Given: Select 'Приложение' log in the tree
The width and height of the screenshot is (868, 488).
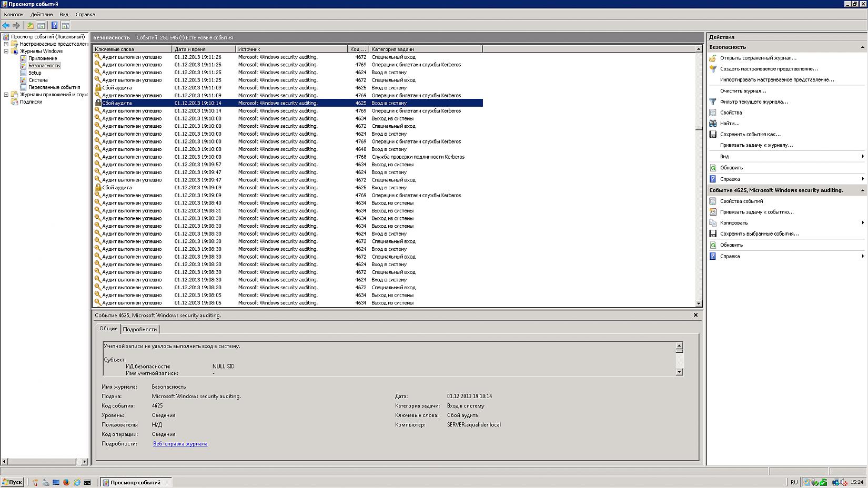Looking at the screenshot, I should [43, 58].
